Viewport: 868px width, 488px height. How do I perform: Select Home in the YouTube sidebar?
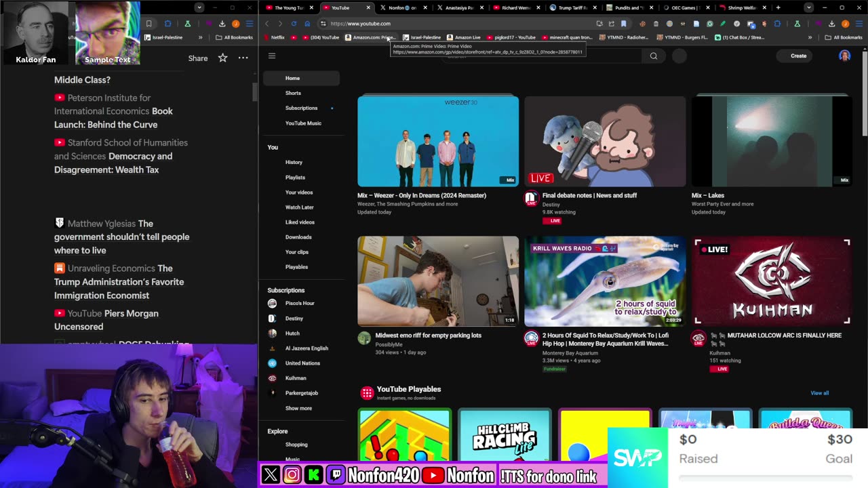point(301,78)
